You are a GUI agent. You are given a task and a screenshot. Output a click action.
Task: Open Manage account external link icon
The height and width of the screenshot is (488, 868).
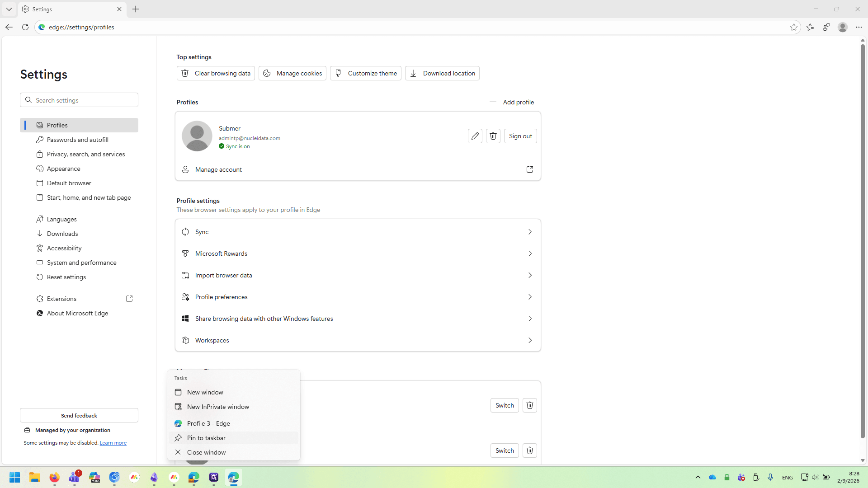coord(530,169)
